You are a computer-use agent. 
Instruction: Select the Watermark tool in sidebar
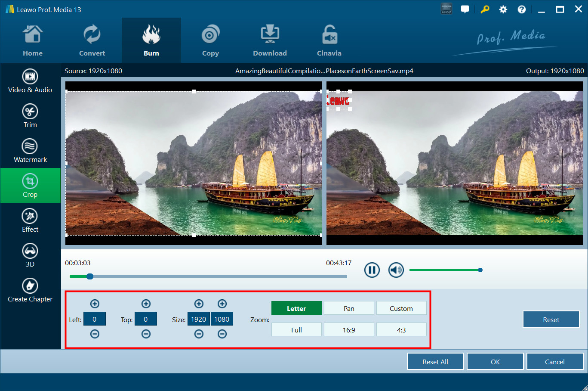pyautogui.click(x=30, y=151)
